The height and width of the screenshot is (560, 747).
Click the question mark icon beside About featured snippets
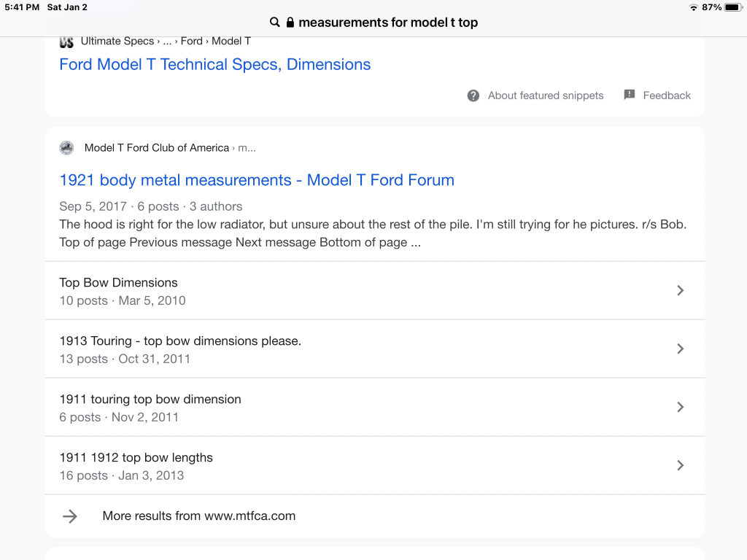(x=473, y=96)
